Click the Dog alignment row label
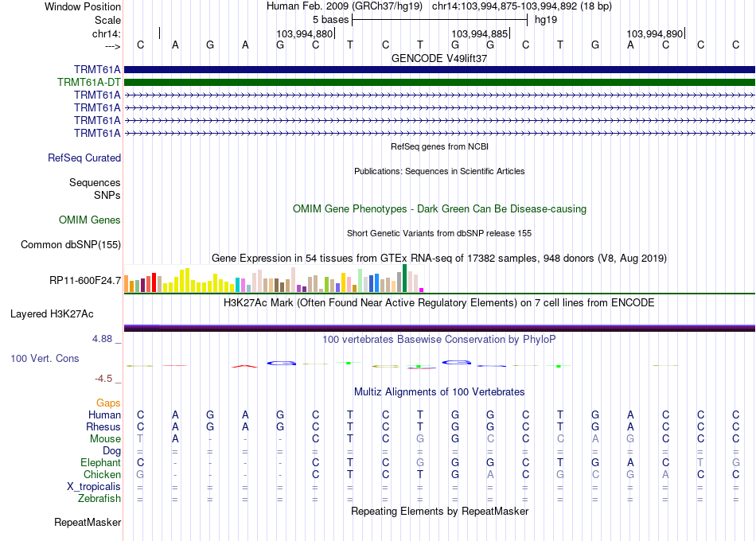Viewport: 756px width, 541px height. click(x=111, y=451)
